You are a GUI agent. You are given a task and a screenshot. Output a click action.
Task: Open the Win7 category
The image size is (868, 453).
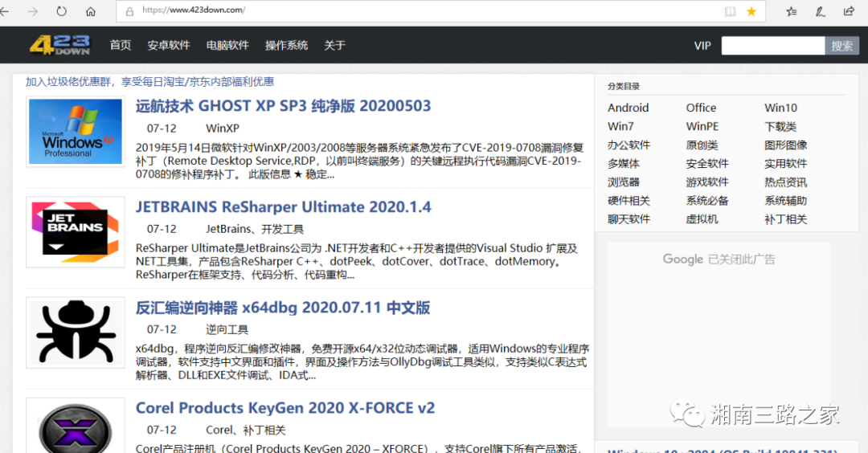coord(620,126)
